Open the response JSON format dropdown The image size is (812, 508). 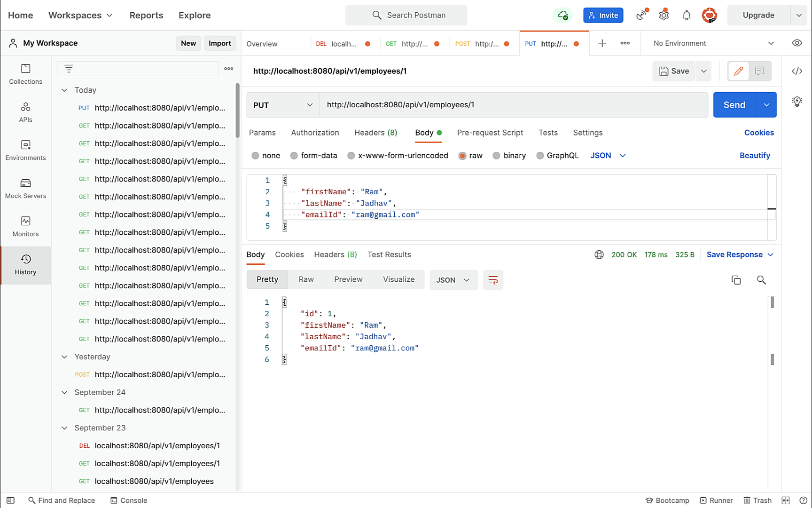pyautogui.click(x=453, y=280)
